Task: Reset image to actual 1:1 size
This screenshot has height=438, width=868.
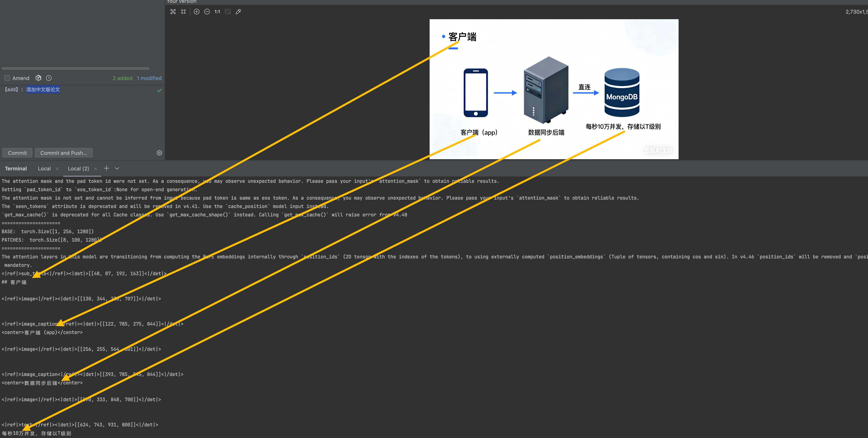Action: coord(217,12)
